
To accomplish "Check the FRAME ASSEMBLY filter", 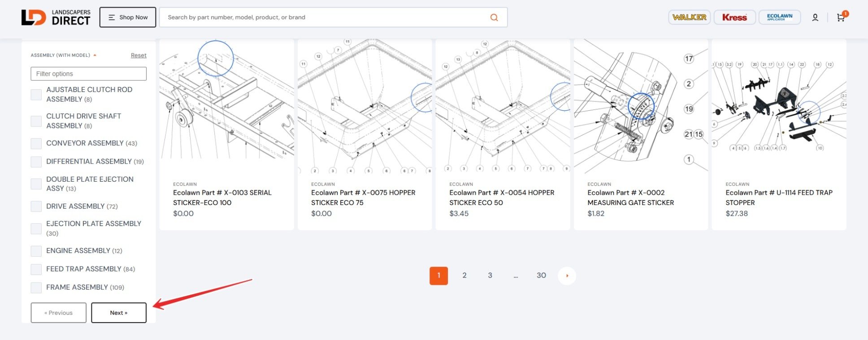I will tap(36, 288).
